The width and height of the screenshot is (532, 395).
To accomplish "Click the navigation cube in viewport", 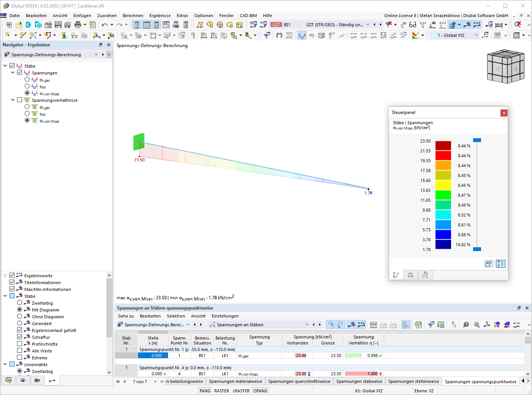I will point(505,66).
